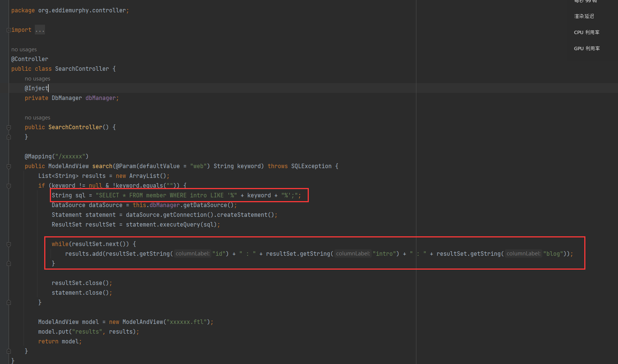
Task: Collapse the SearchController() constructor fold marker
Action: [9, 127]
